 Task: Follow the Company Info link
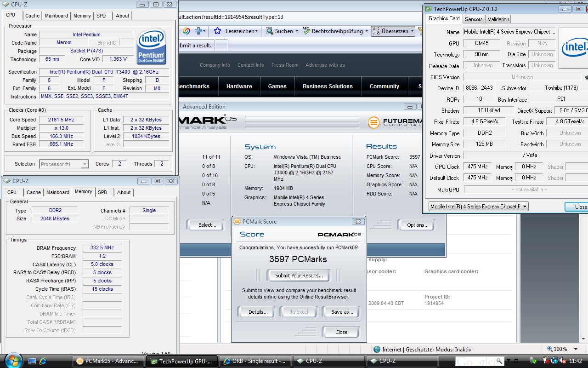coord(215,65)
